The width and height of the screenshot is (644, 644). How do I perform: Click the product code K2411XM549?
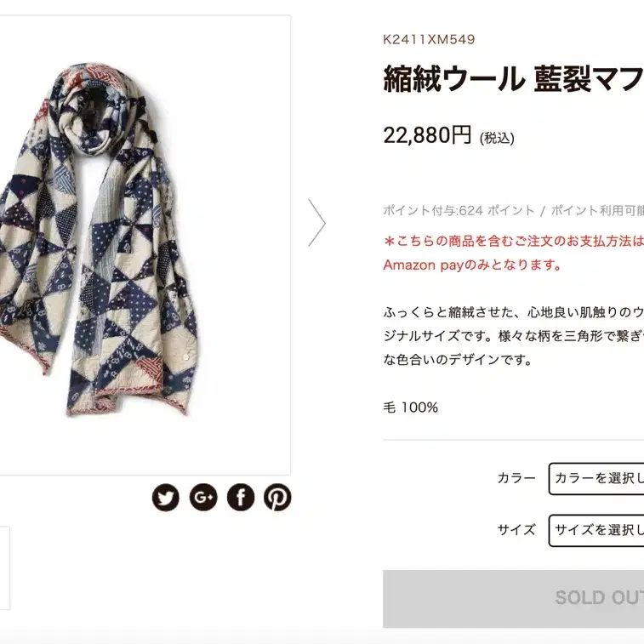[429, 39]
